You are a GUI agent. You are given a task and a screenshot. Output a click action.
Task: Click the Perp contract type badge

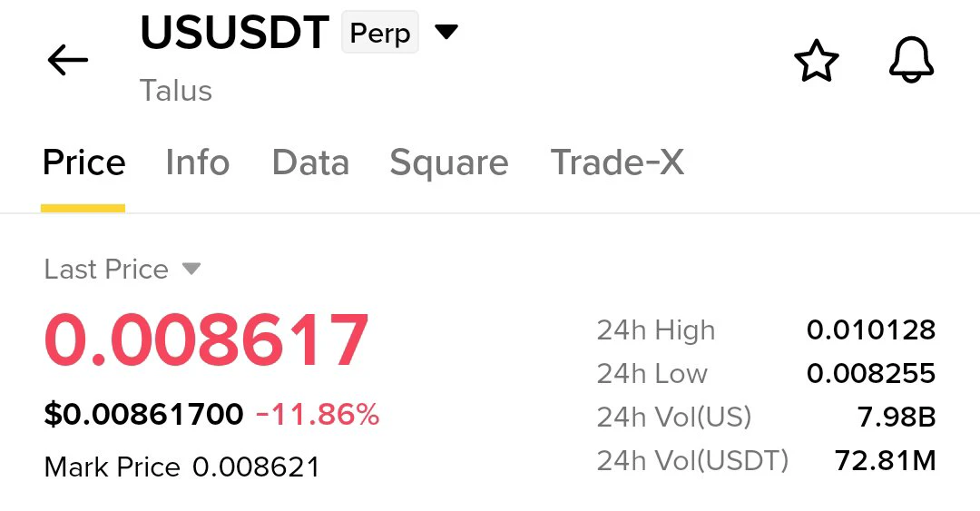click(x=380, y=32)
